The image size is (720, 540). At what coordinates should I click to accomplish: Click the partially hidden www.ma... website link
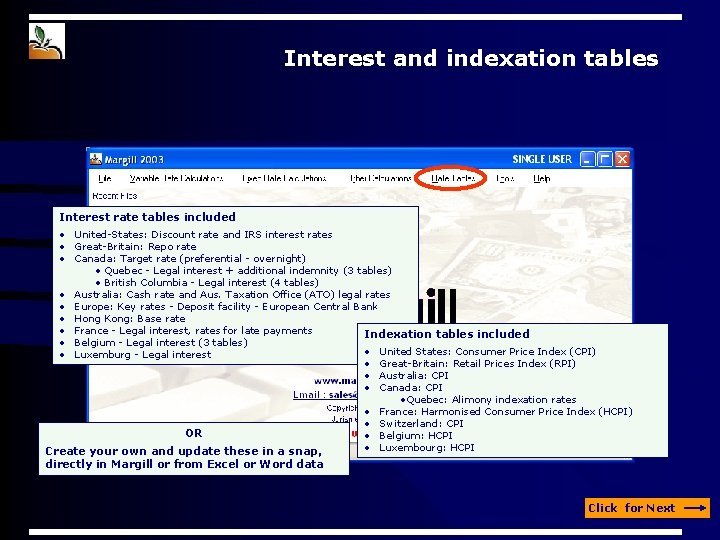tap(336, 381)
